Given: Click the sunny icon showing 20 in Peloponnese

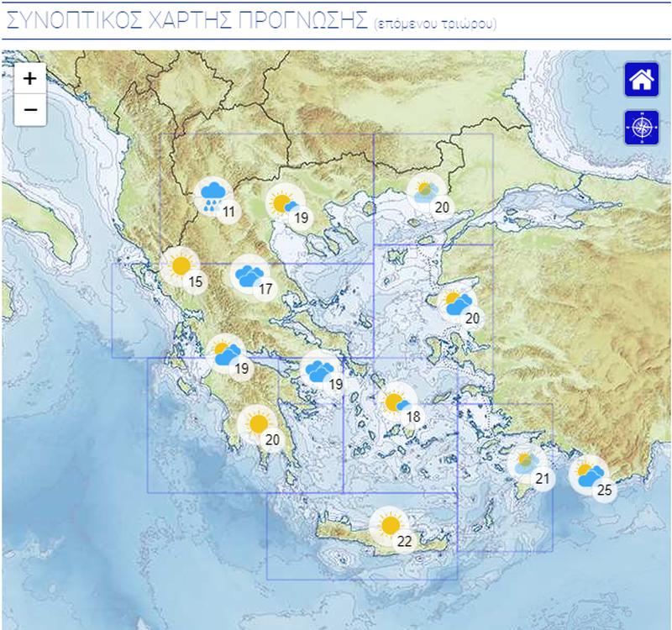Looking at the screenshot, I should tap(257, 425).
